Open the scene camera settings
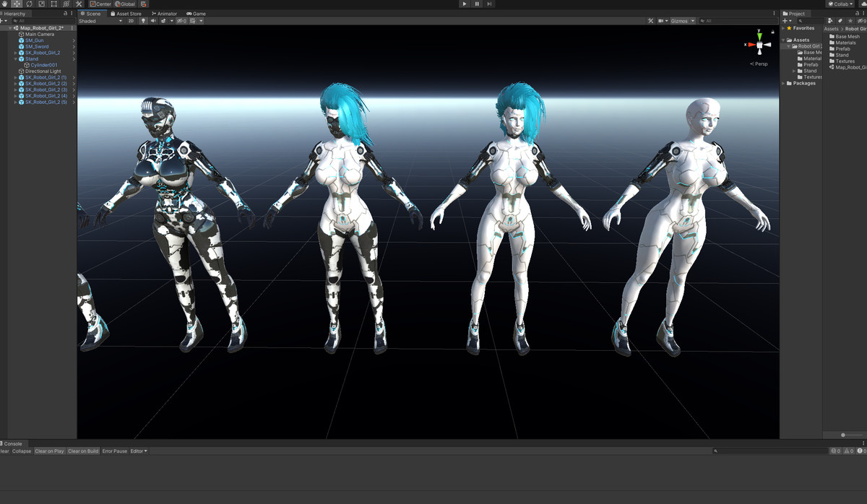867x504 pixels. tap(662, 21)
